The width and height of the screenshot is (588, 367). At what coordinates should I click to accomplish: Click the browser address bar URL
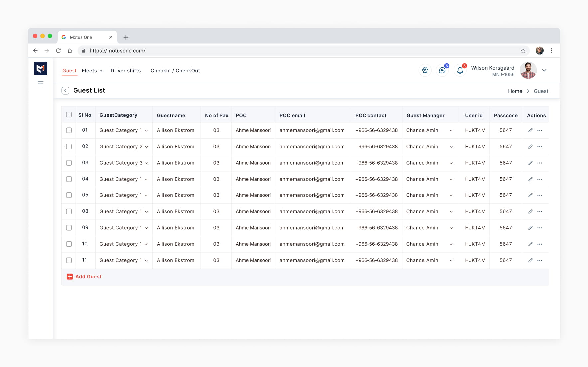(118, 51)
